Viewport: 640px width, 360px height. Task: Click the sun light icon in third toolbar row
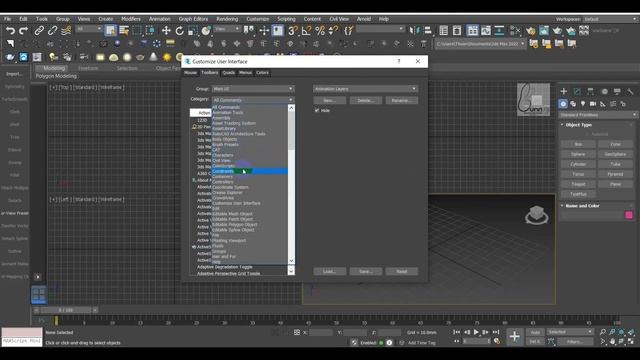(x=167, y=57)
